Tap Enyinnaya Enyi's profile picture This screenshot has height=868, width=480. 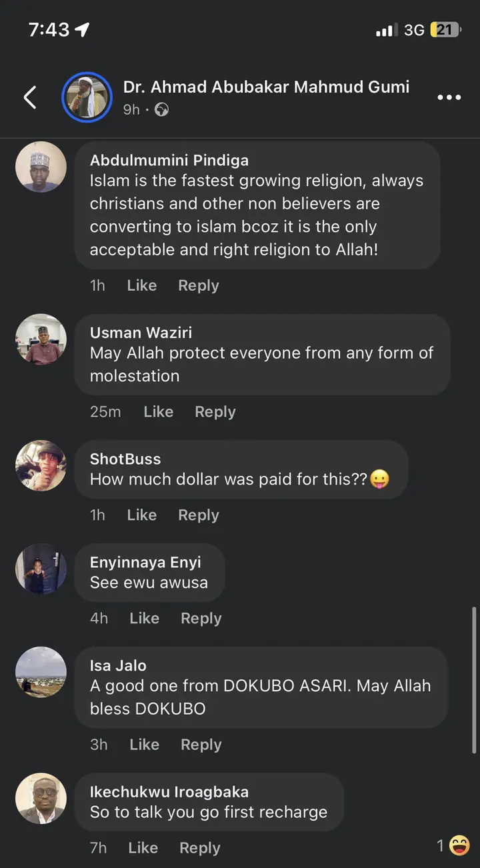click(x=41, y=569)
